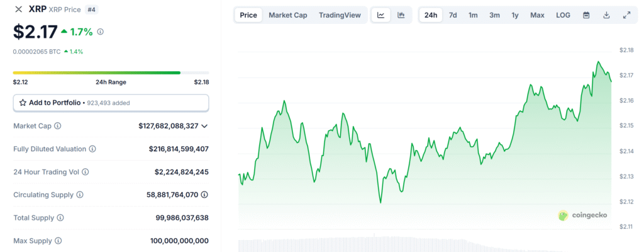
Task: Click the Max Supply info icon
Action: [x=58, y=241]
